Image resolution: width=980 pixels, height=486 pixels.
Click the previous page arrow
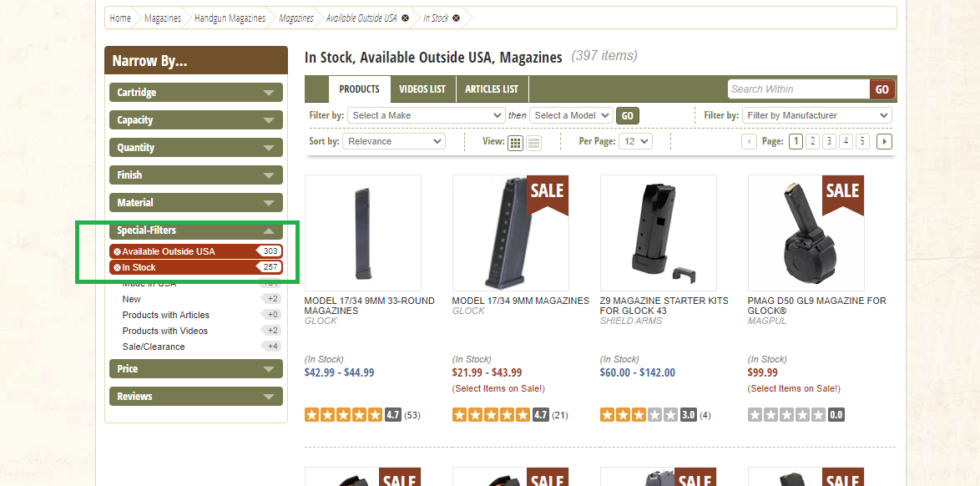pos(749,141)
